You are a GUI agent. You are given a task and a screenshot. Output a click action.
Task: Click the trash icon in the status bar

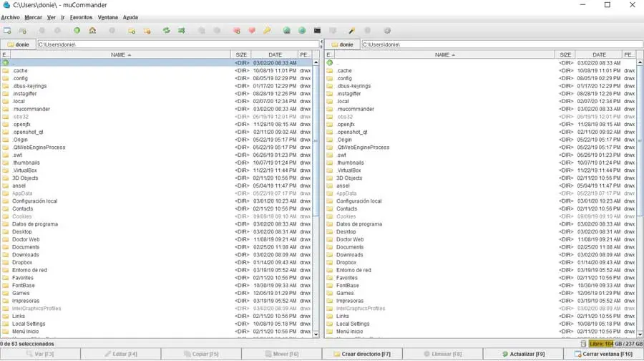click(x=583, y=344)
